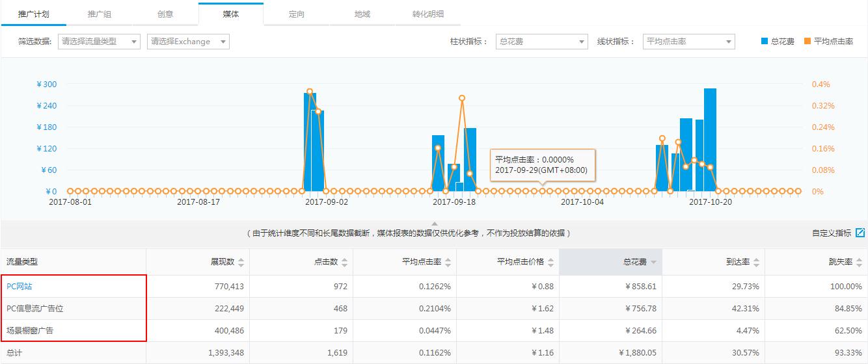Sort by 到达率 column arrows

756,263
